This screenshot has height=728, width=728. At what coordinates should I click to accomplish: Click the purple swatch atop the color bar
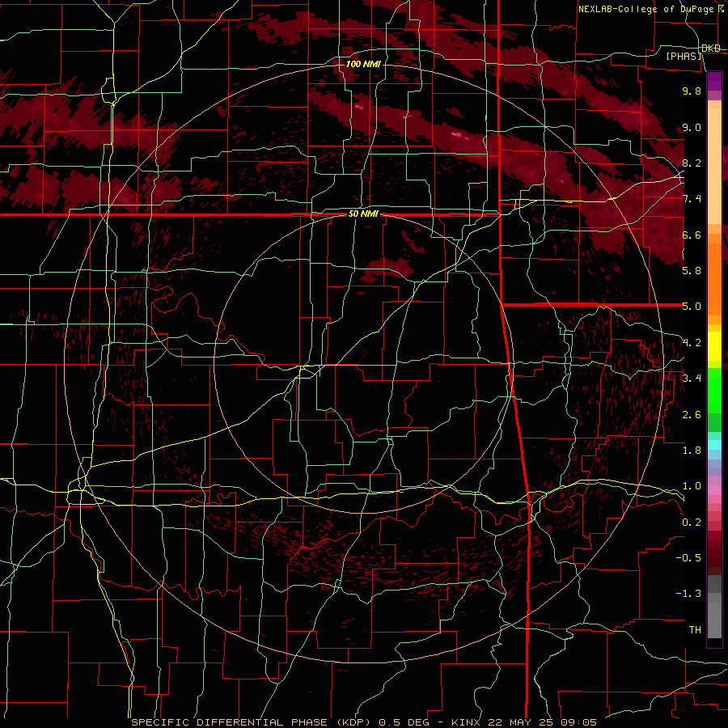(714, 81)
